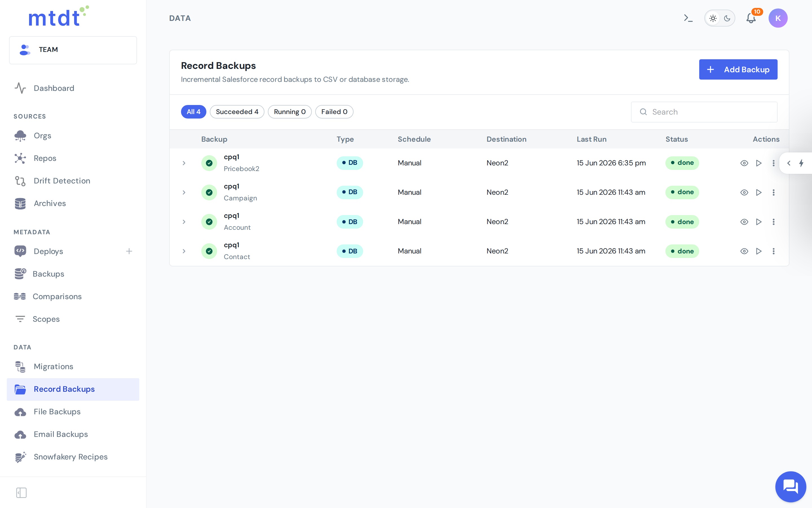Click File Backups cloud icon
Screen dimensions: 812x508
coord(20,412)
